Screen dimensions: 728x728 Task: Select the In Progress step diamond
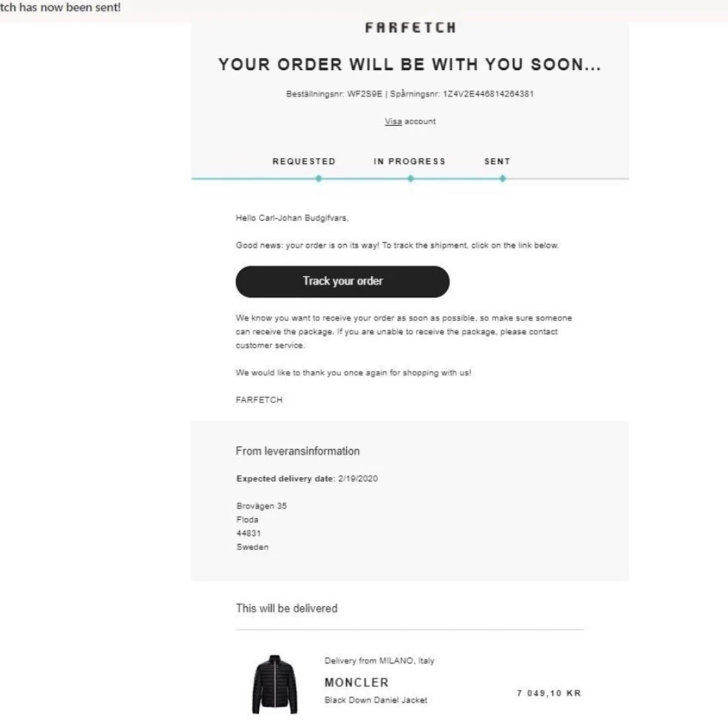click(x=410, y=179)
